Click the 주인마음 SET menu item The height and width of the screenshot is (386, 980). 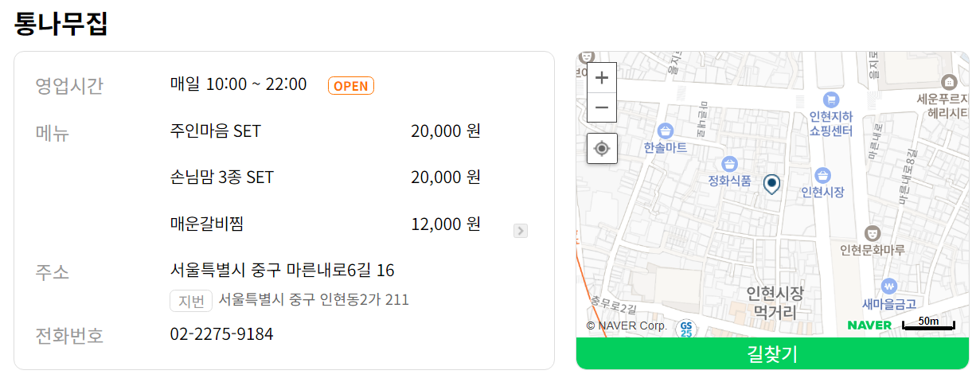216,131
